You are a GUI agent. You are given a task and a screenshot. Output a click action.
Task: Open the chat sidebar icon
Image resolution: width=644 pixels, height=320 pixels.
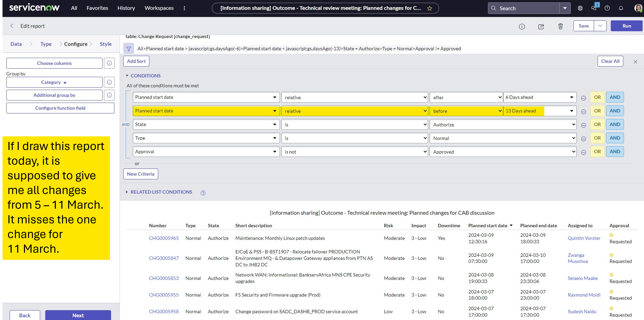(594, 8)
